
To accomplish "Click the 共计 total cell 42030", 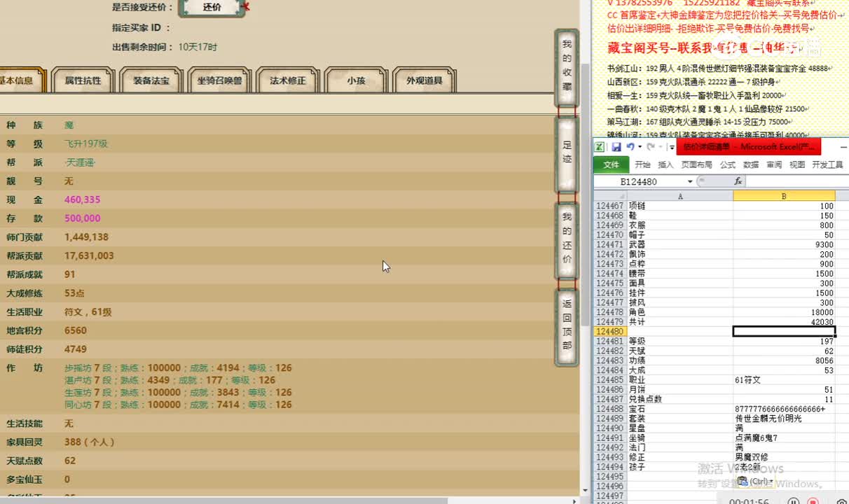I will click(784, 322).
